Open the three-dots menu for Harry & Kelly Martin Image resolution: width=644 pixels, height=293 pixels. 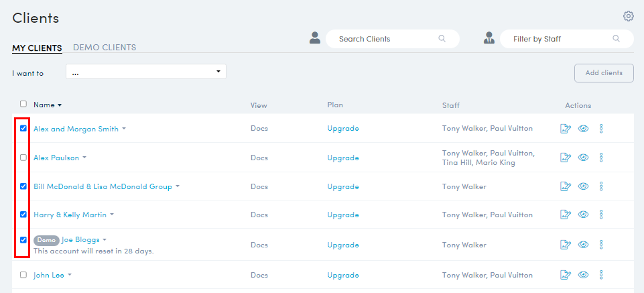tap(601, 215)
